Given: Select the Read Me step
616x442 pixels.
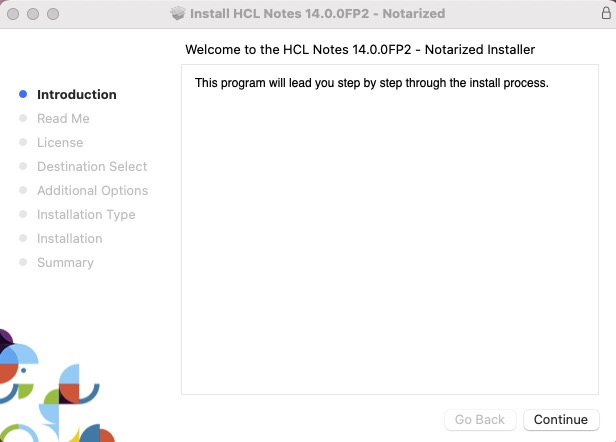Looking at the screenshot, I should (x=63, y=119).
